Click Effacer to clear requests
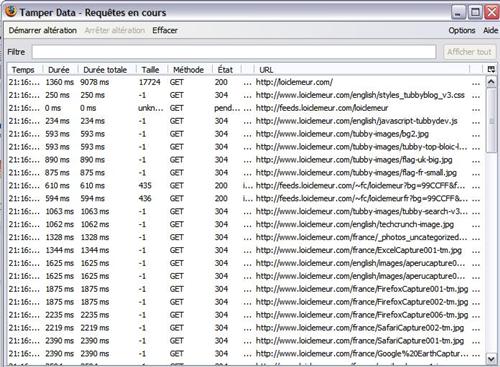This screenshot has width=500, height=367. click(x=165, y=30)
